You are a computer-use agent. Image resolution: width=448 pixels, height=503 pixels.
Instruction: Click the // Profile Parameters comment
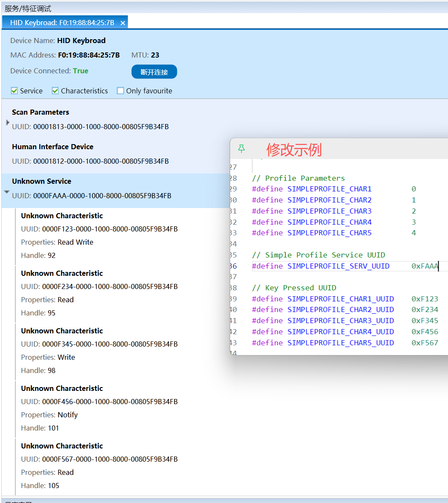pyautogui.click(x=298, y=178)
